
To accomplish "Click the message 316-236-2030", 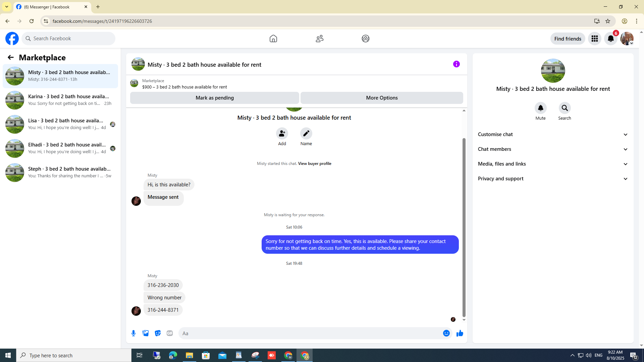I will 163,285.
